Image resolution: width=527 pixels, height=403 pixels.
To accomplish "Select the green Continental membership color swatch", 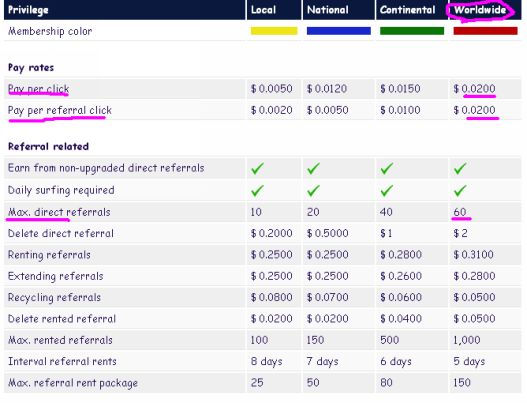I will click(x=412, y=31).
